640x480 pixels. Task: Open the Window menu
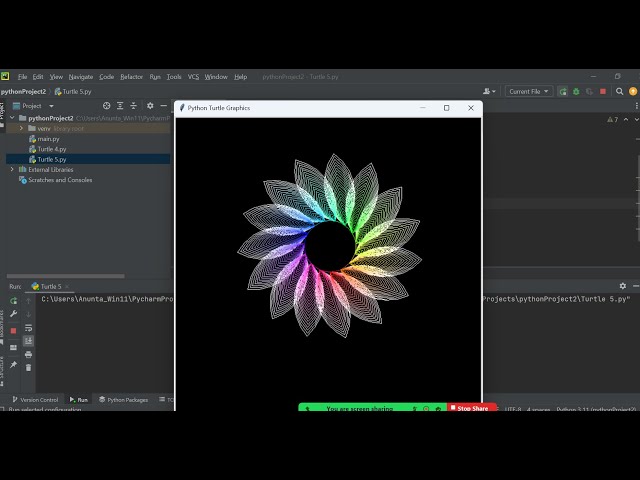pos(216,77)
